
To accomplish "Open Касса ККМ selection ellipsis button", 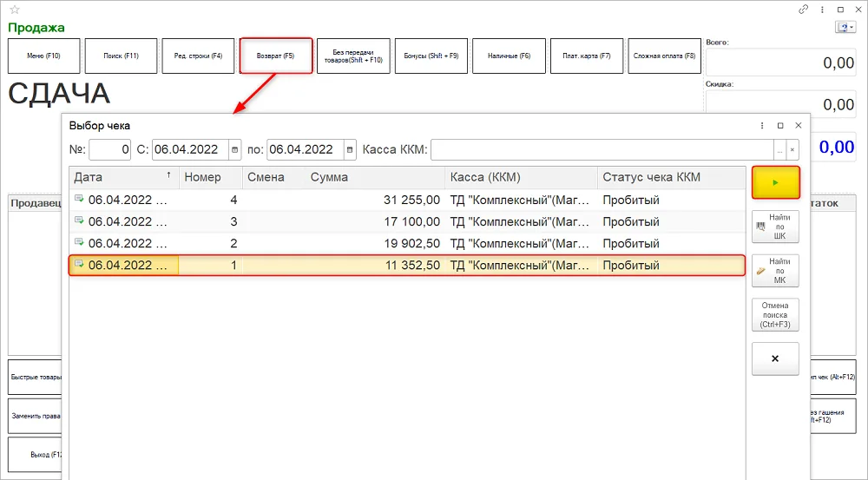I will 780,149.
